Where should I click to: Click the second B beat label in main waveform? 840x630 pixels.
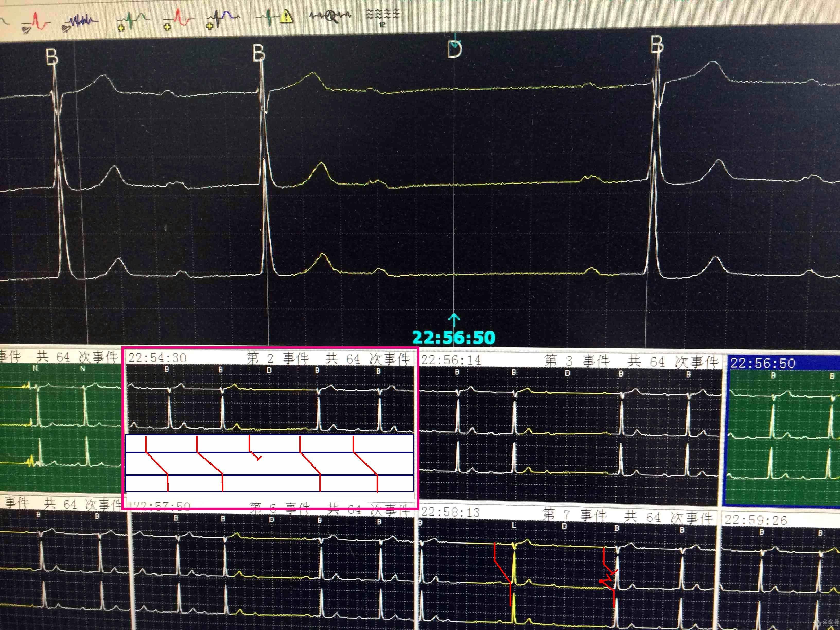click(x=259, y=53)
